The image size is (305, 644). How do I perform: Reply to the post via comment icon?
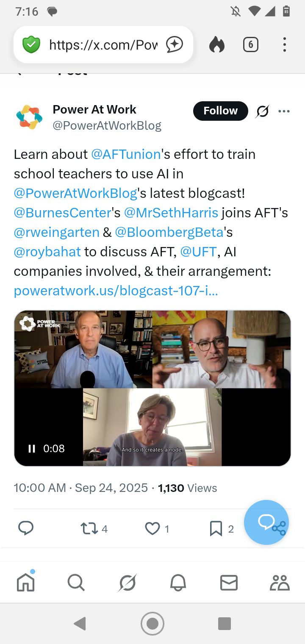(26, 528)
